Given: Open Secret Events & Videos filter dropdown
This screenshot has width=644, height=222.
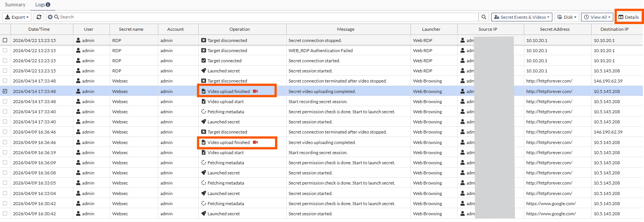Looking at the screenshot, I should tap(522, 17).
